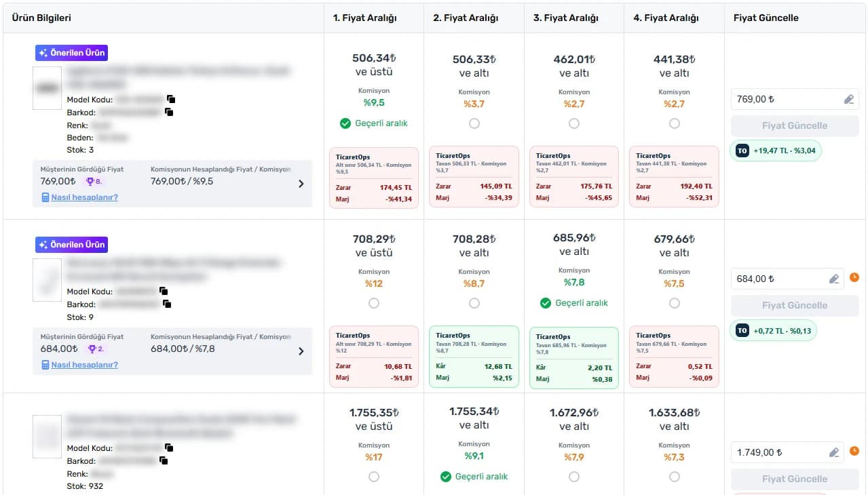Click the 3. Fiyat Aralığı column header
The width and height of the screenshot is (868, 495).
566,18
